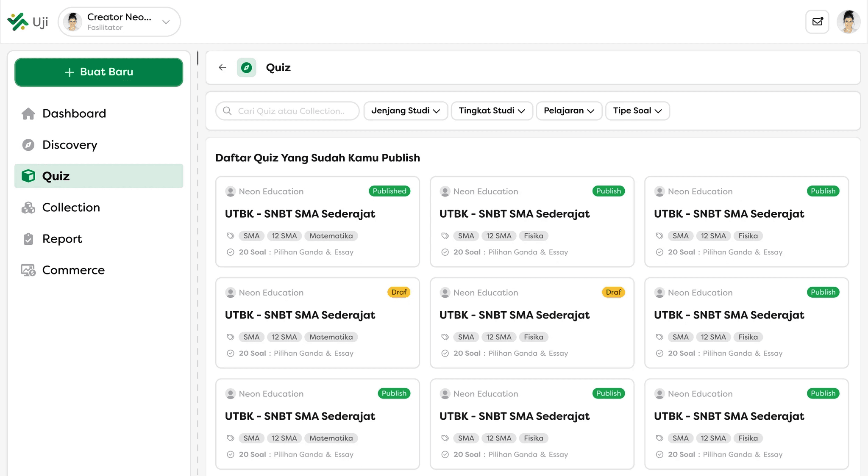
Task: Click the Commerce sidebar icon
Action: 28,270
